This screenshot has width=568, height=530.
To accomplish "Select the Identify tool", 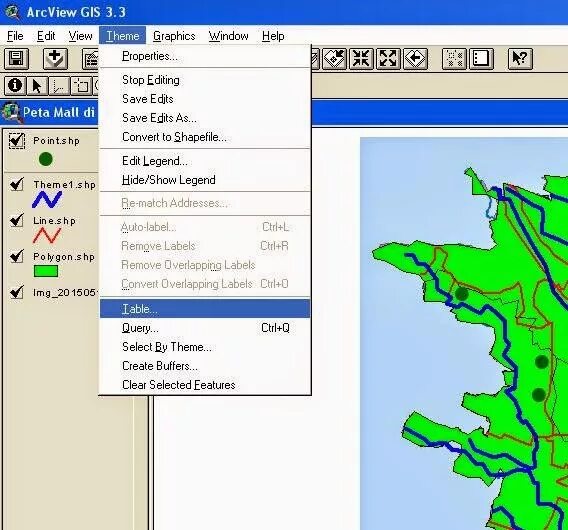I will click(x=15, y=86).
